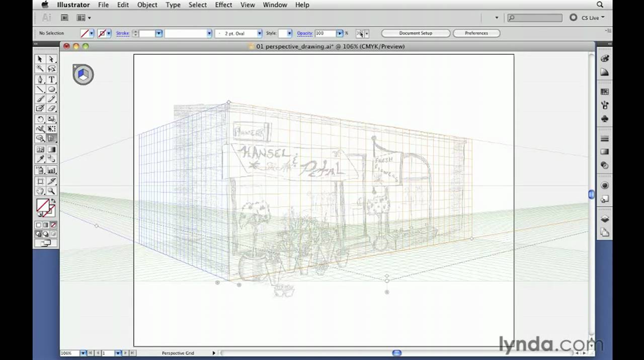This screenshot has height=360, width=644.
Task: Open the Select menu
Action: pos(197,5)
